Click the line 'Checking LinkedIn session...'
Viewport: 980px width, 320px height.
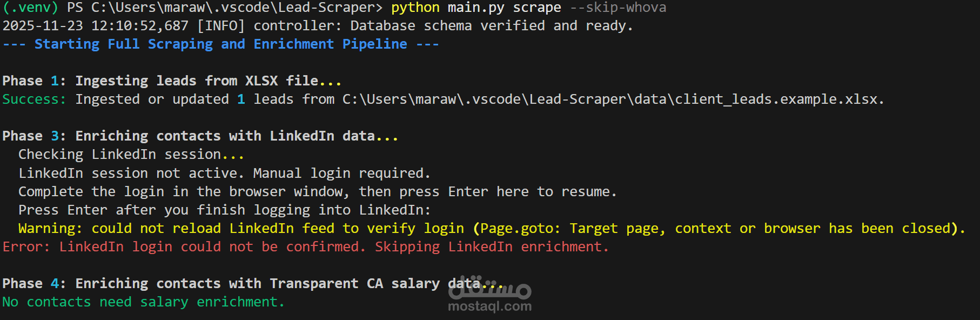pyautogui.click(x=131, y=155)
